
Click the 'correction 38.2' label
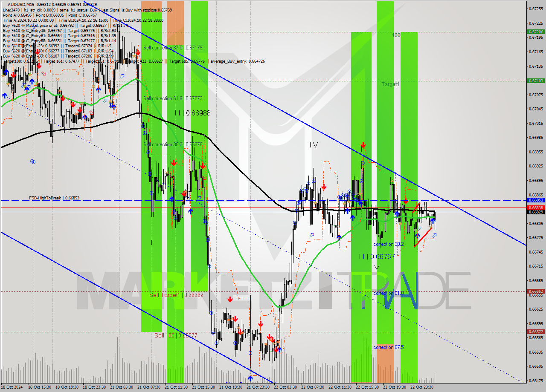coord(388,244)
